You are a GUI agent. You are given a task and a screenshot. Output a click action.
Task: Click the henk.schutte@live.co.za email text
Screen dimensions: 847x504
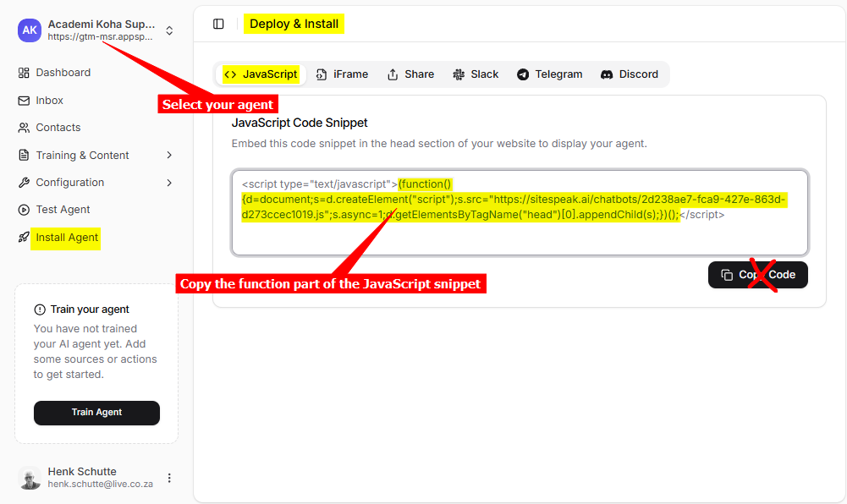[101, 484]
